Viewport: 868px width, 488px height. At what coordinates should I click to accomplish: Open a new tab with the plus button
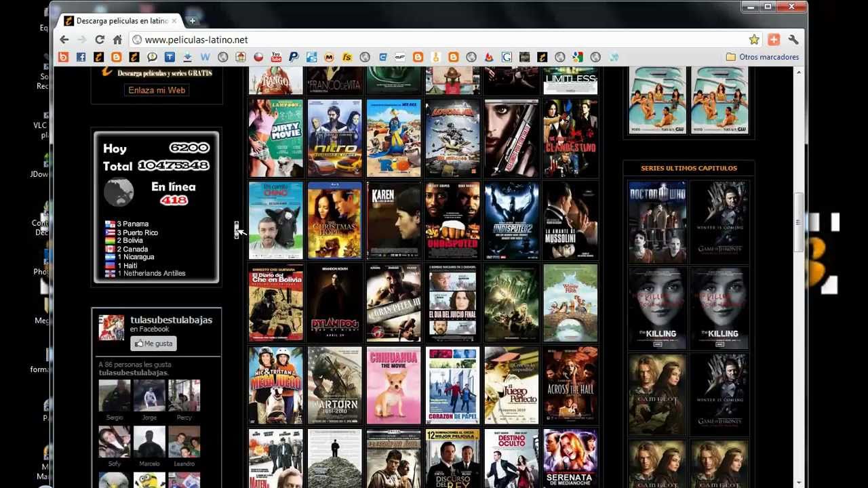pyautogui.click(x=192, y=21)
